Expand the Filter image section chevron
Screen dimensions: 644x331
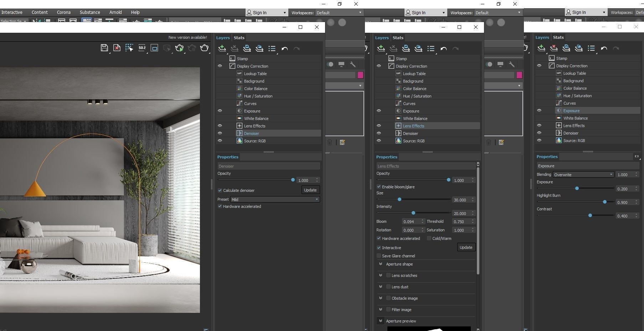tap(381, 310)
